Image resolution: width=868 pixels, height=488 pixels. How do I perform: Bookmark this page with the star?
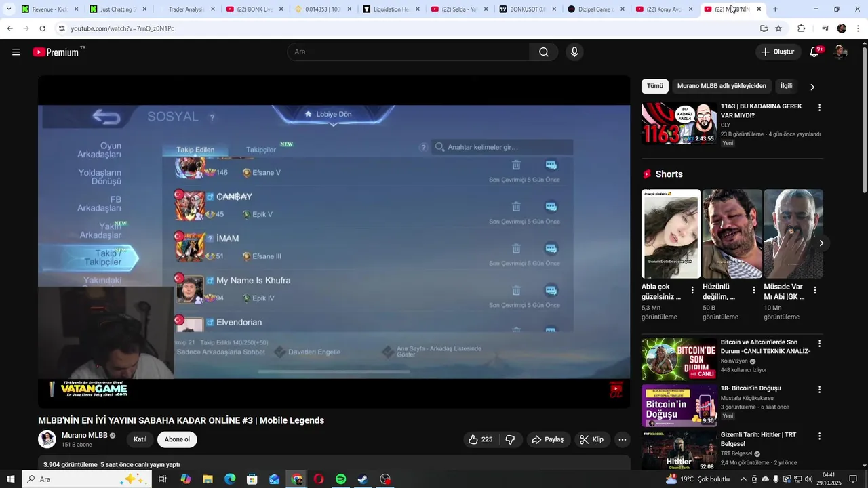click(778, 28)
